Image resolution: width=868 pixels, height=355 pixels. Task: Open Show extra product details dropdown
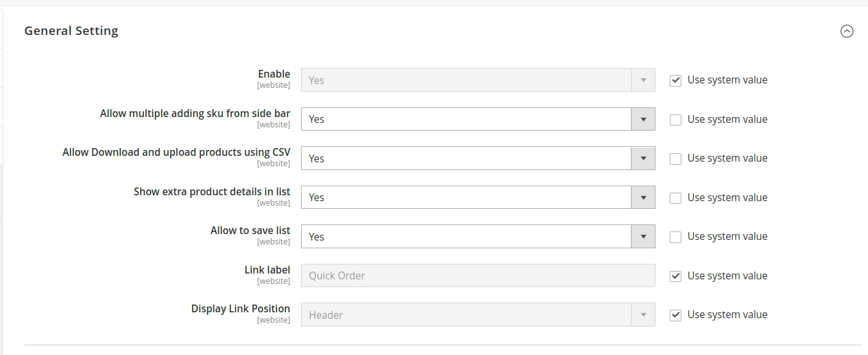pos(465,198)
